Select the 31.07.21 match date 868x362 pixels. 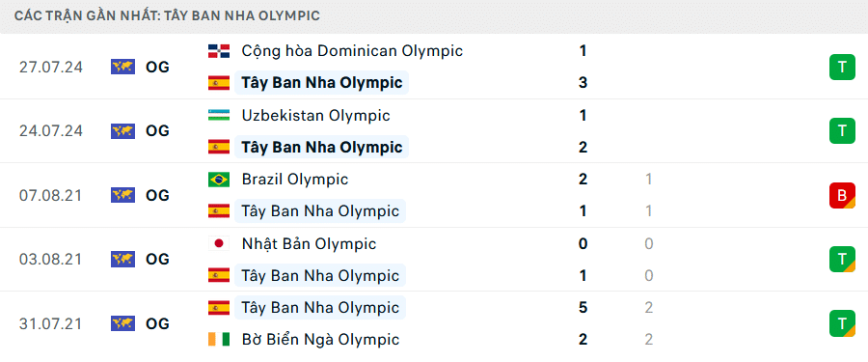50,323
